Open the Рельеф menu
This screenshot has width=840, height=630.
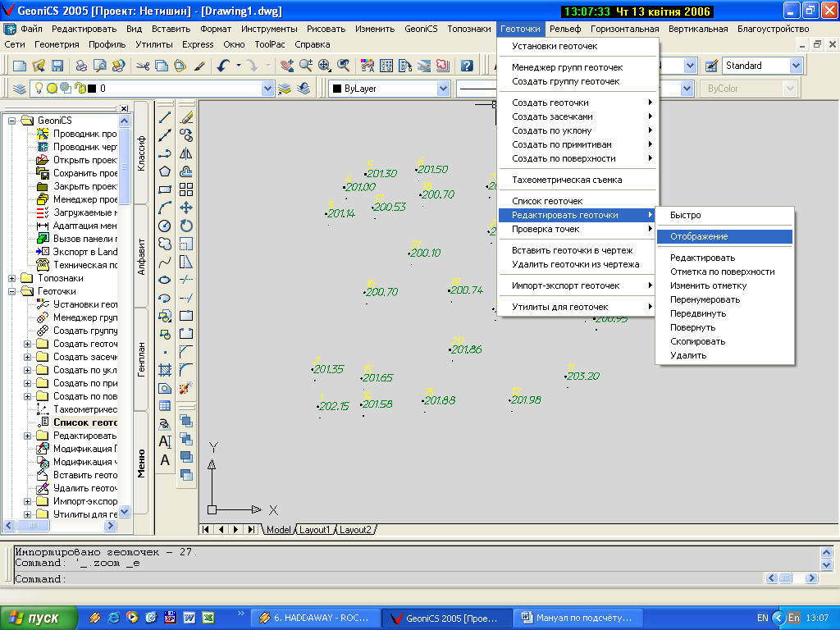565,29
